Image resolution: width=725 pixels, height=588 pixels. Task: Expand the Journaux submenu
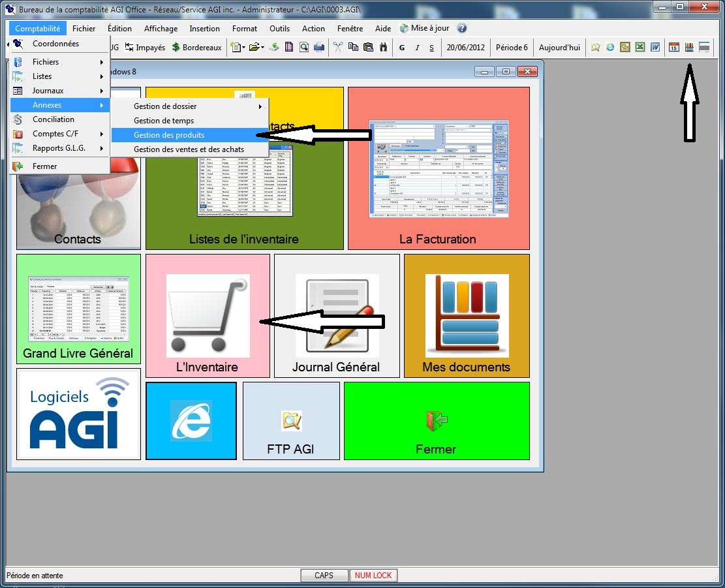tap(60, 91)
